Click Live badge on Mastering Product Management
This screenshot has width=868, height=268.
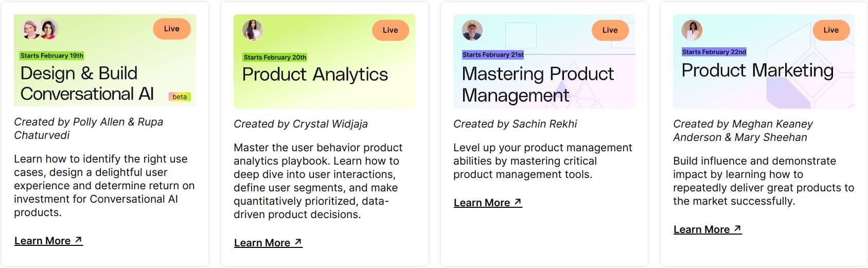(x=610, y=30)
